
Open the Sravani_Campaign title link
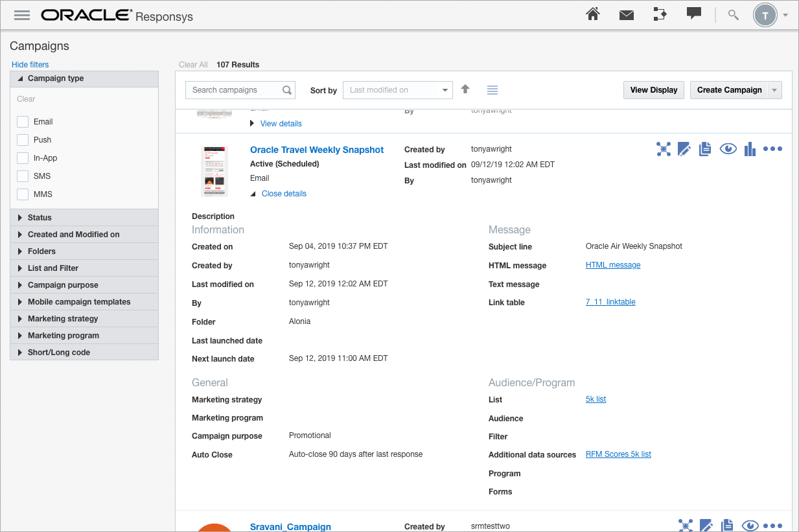[x=290, y=527]
